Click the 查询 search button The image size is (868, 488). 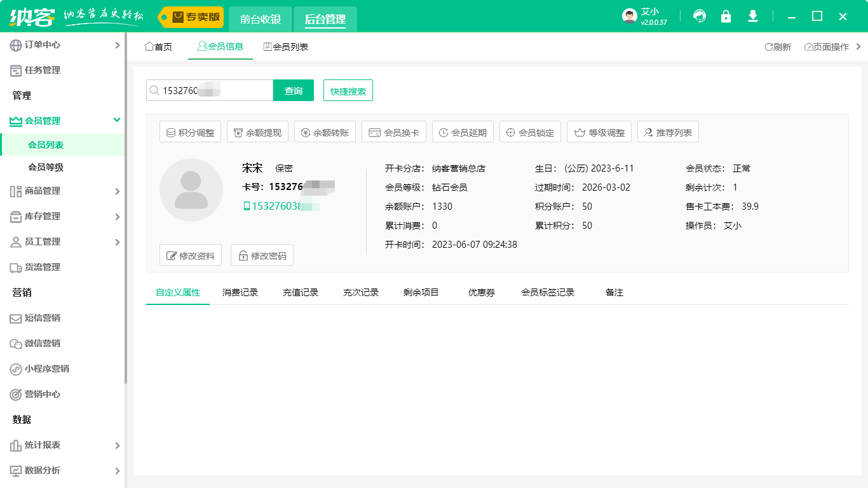point(293,90)
